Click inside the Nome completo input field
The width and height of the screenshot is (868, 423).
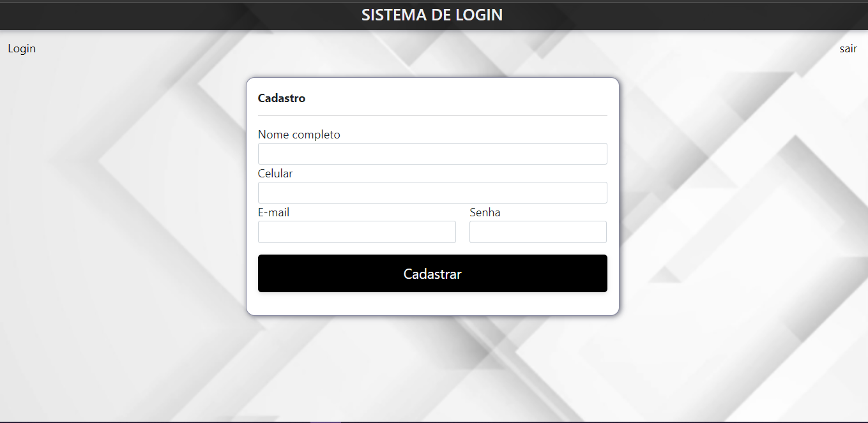click(432, 153)
